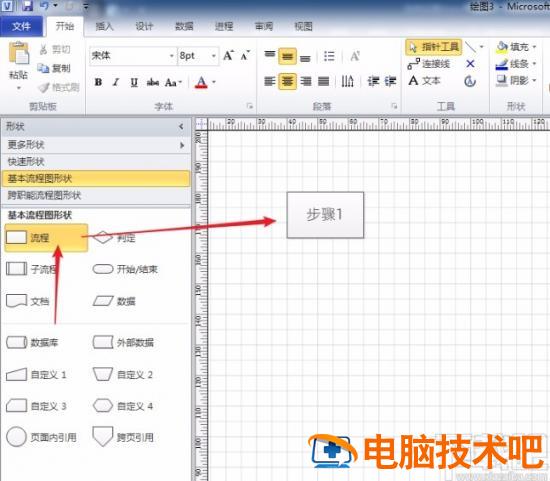Screen dimensions: 550x481
Task: Click the Cut (剪切) scissors icon
Action: coord(43,49)
